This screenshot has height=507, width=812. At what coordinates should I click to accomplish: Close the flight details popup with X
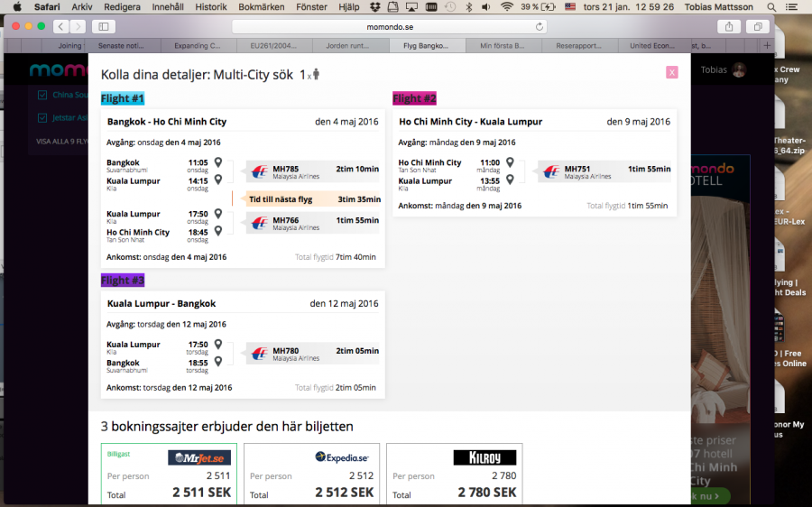click(x=671, y=72)
